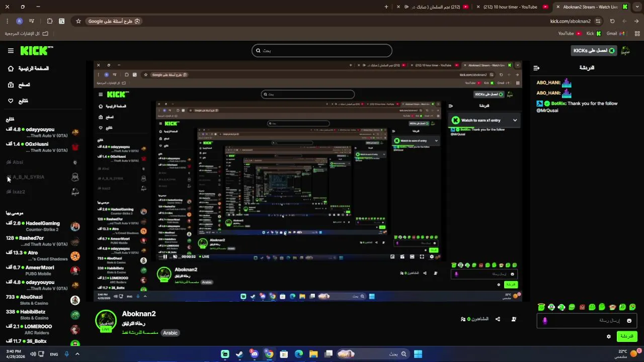Switch to the '10 hour timer - YouTube' tab
The image size is (644, 362).
(512, 7)
